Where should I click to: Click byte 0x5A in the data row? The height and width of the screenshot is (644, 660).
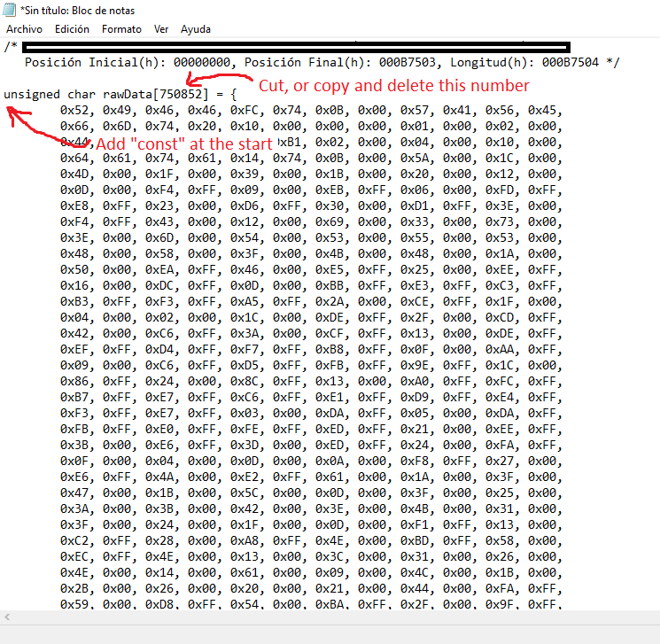point(415,159)
